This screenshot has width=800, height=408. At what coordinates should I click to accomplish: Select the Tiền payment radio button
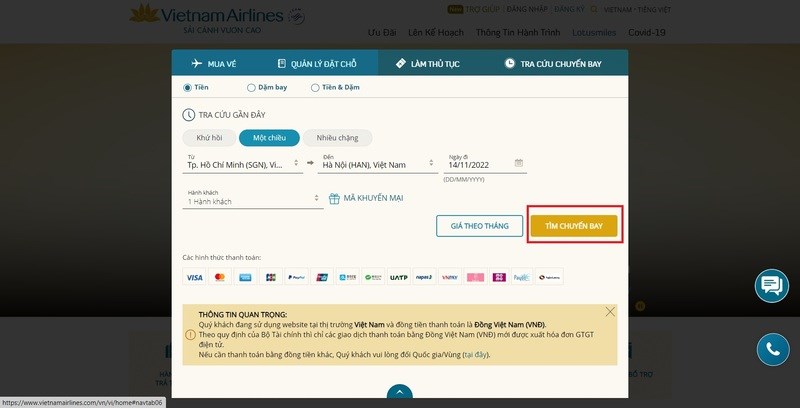(x=187, y=88)
